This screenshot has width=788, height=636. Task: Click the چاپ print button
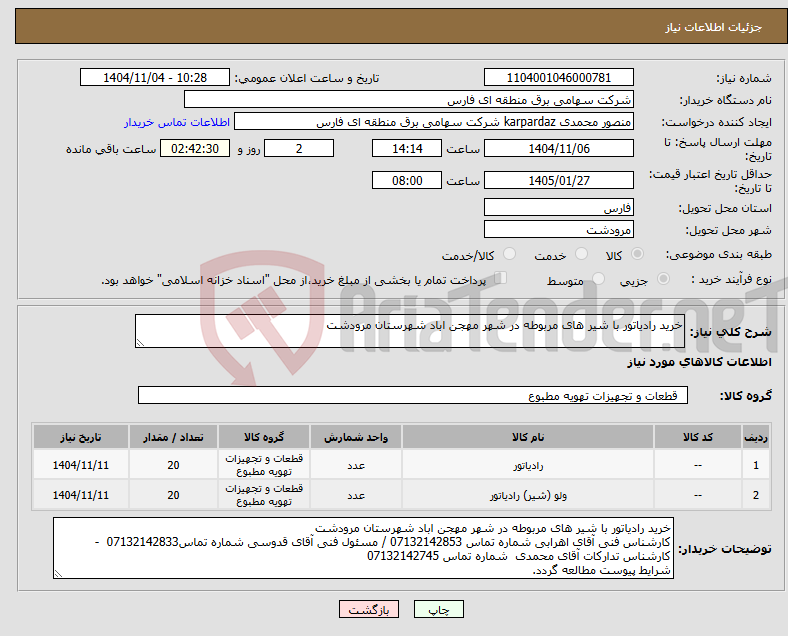click(x=439, y=609)
